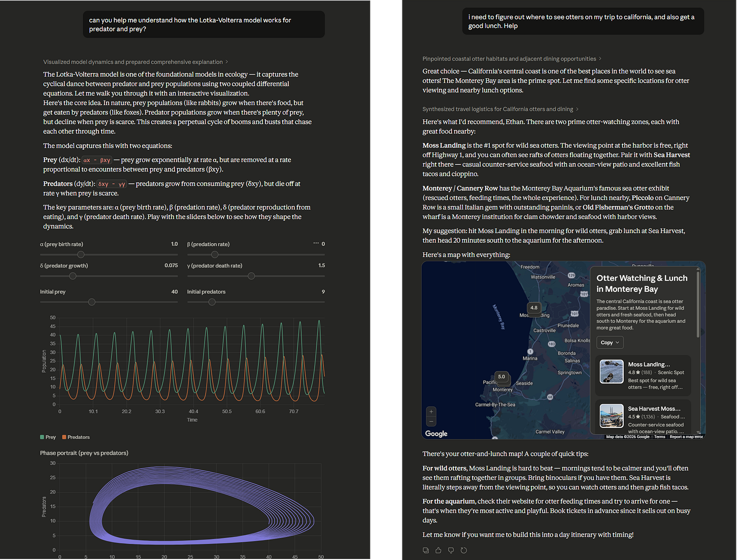Screen dimensions: 739x560
Task: Expand the 'Synthesized travel logistics' thinking summary
Action: [x=500, y=109]
